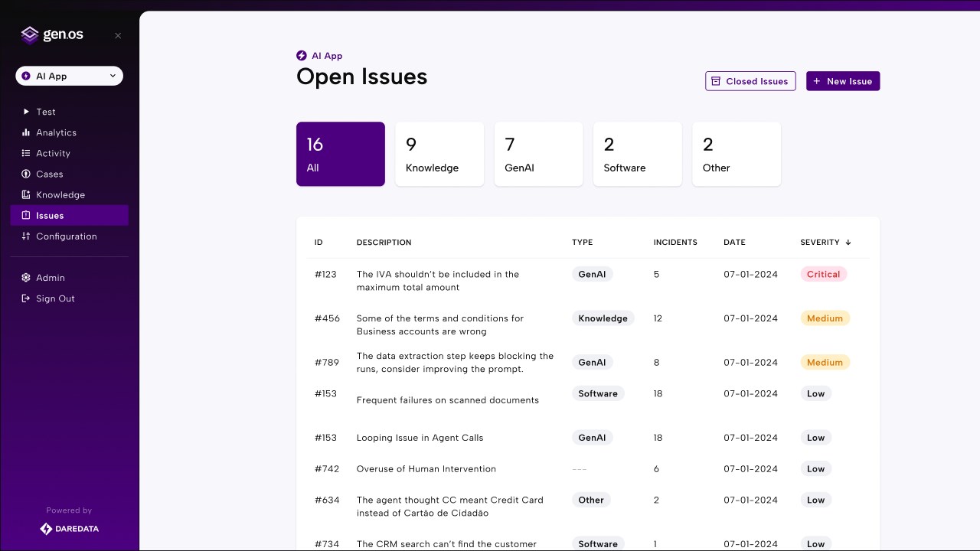Filter issues by Knowledge tab
Screen dimensions: 980x551
(x=439, y=154)
